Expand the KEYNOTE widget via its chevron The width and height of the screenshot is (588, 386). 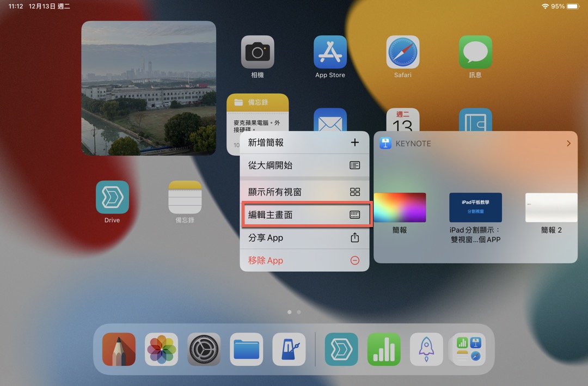click(569, 143)
